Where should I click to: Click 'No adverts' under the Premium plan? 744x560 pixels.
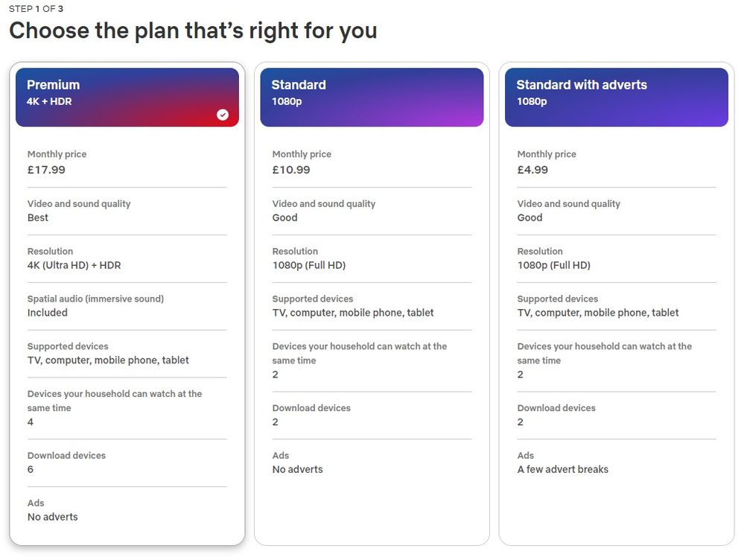pos(53,517)
